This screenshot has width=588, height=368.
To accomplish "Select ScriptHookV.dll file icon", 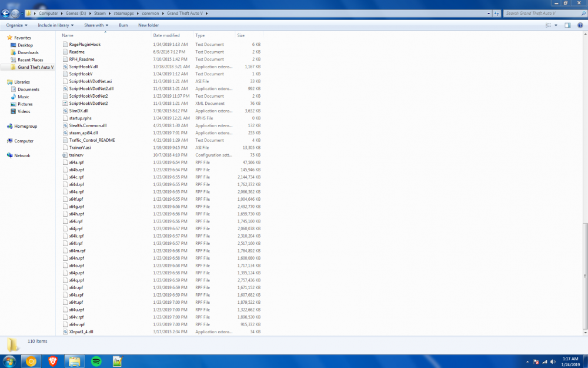I will [x=65, y=67].
